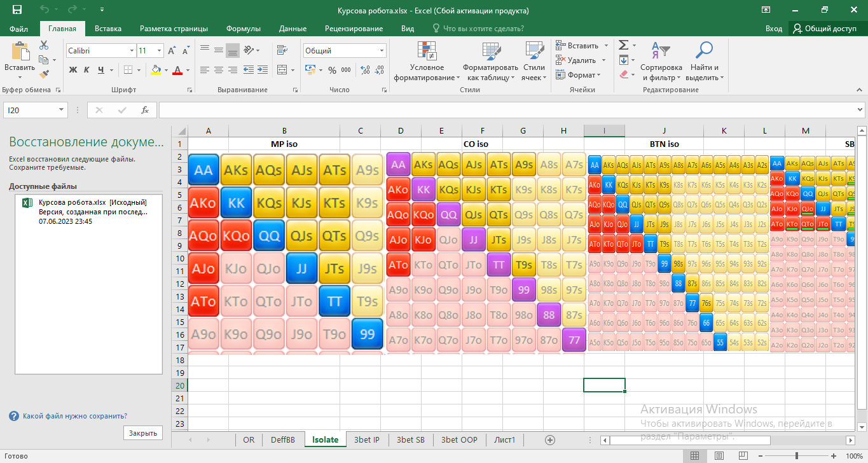The width and height of the screenshot is (868, 463).
Task: Open Условное форматирование conditional formatting icon
Action: point(427,51)
